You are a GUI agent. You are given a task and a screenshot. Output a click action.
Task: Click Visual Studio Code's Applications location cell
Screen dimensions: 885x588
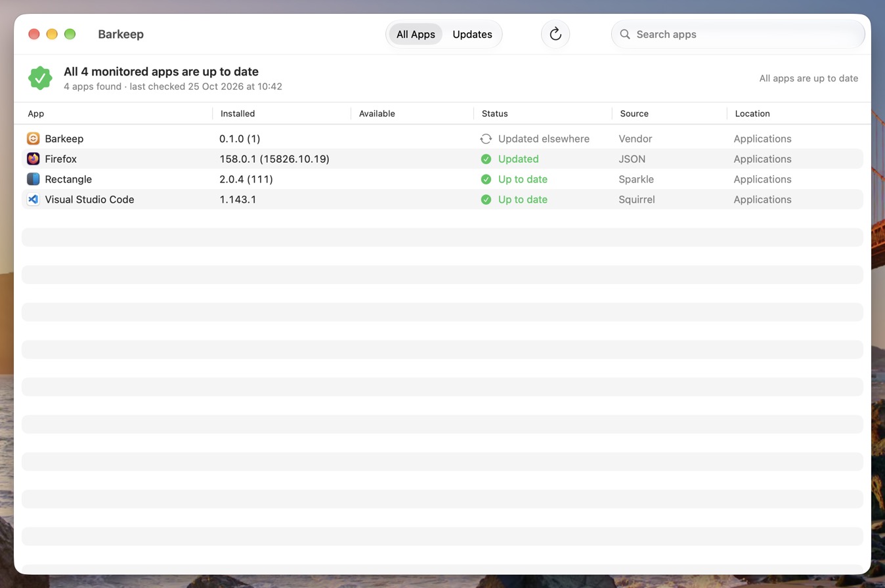pyautogui.click(x=762, y=199)
